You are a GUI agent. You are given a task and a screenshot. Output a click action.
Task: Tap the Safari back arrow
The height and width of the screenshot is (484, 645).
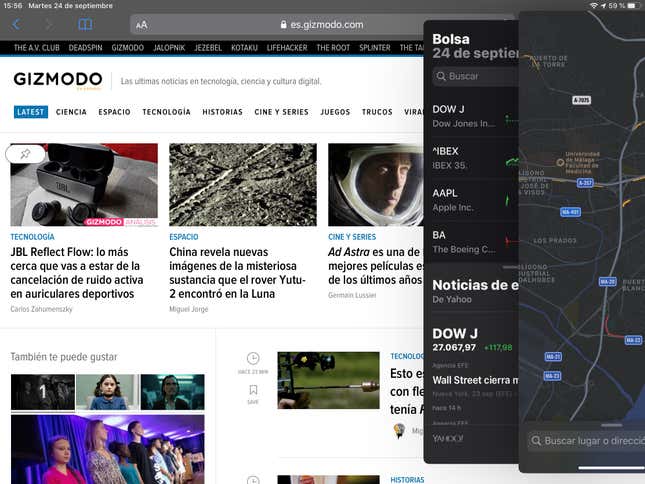tap(16, 25)
